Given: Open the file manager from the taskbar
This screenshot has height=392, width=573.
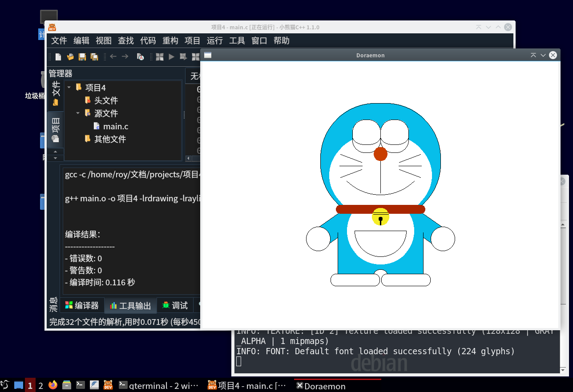Looking at the screenshot, I should (67, 385).
